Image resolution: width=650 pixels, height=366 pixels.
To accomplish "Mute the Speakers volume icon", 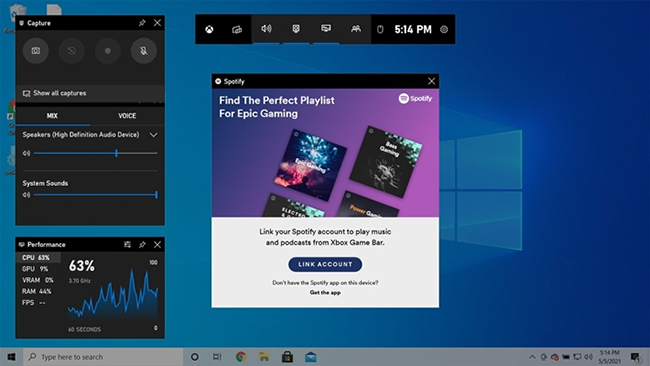I will pos(27,153).
